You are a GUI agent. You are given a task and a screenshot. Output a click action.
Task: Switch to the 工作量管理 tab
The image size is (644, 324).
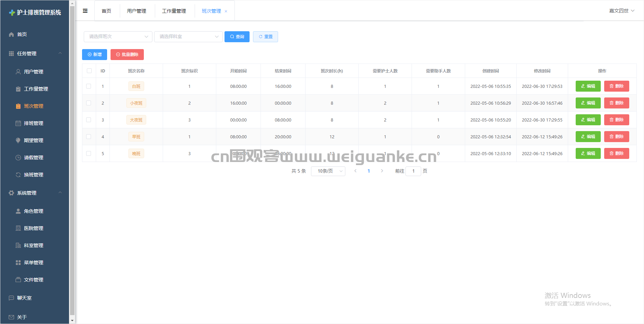tap(174, 11)
